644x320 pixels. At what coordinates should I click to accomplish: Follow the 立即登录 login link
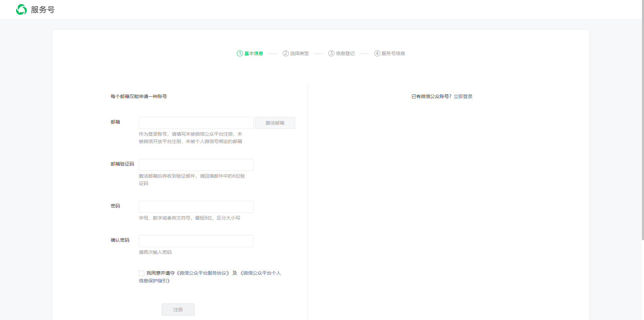pyautogui.click(x=463, y=96)
